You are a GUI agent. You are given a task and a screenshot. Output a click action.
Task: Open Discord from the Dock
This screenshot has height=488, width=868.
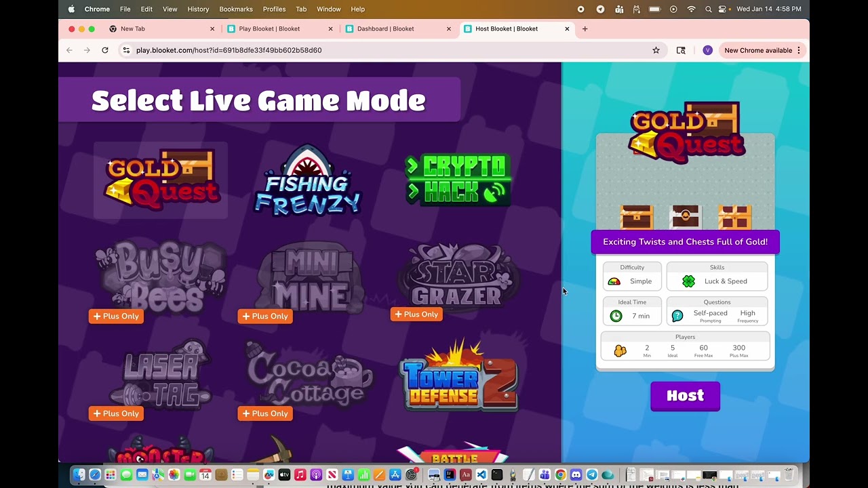[576, 474]
